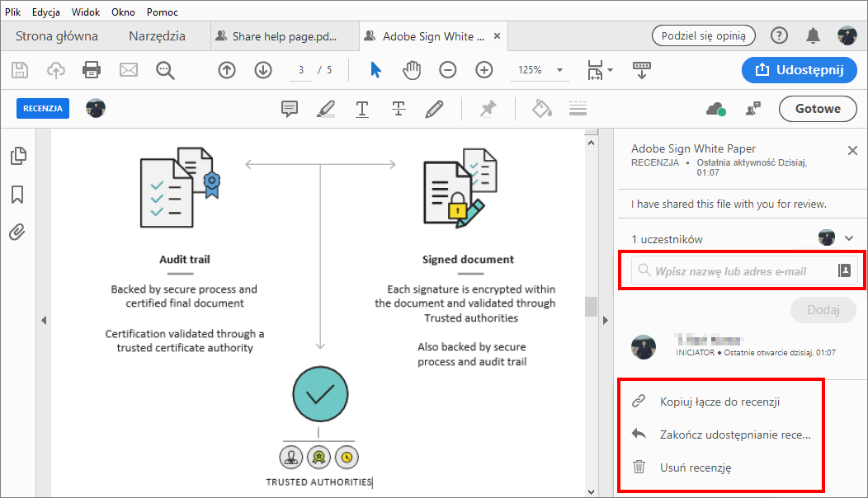The width and height of the screenshot is (868, 498).
Task: Open address book icon in search field
Action: point(844,270)
